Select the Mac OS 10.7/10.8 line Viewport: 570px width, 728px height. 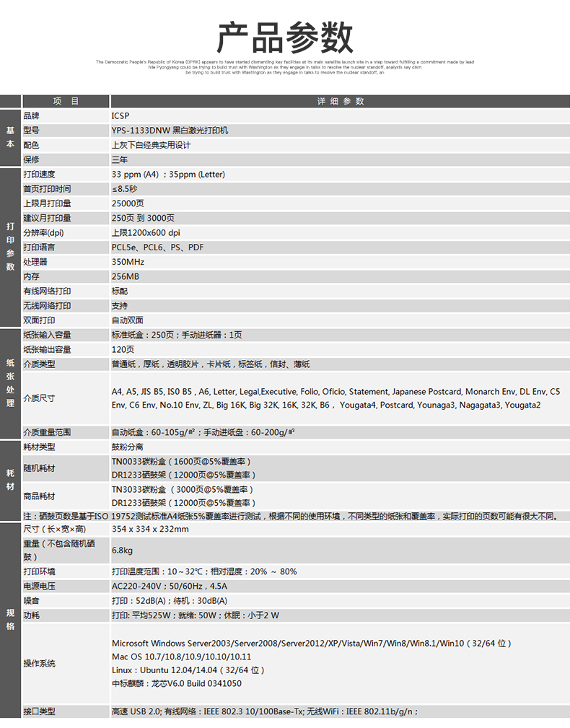181,657
